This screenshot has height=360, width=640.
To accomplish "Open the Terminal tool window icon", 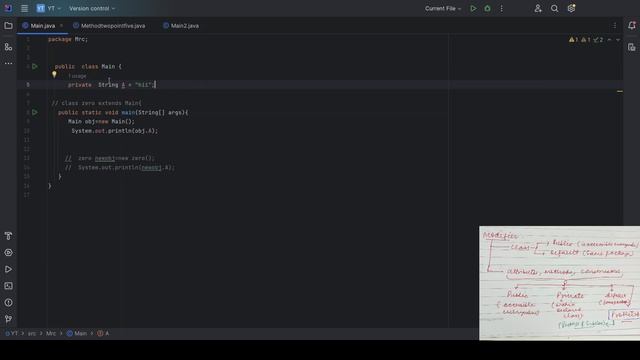I will point(8,286).
